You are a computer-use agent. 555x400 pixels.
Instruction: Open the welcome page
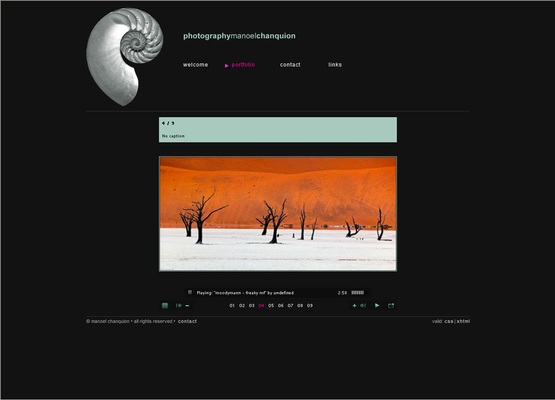[x=195, y=65]
